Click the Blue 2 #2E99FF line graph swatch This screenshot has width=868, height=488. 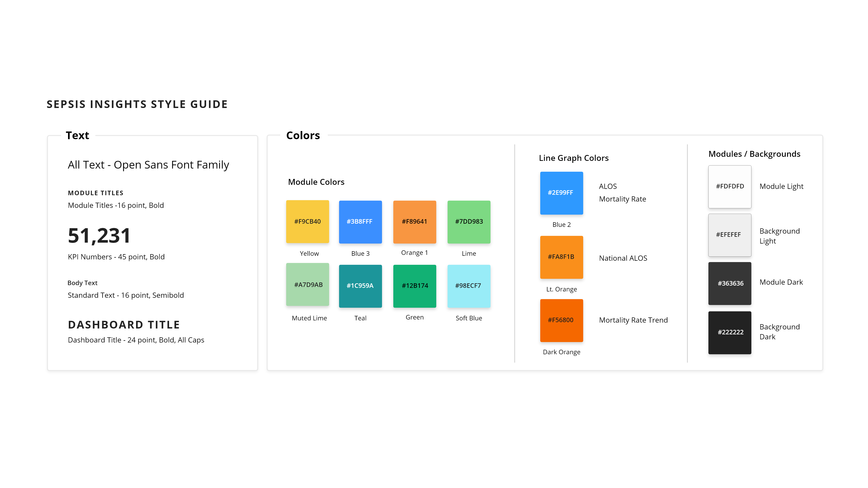561,193
